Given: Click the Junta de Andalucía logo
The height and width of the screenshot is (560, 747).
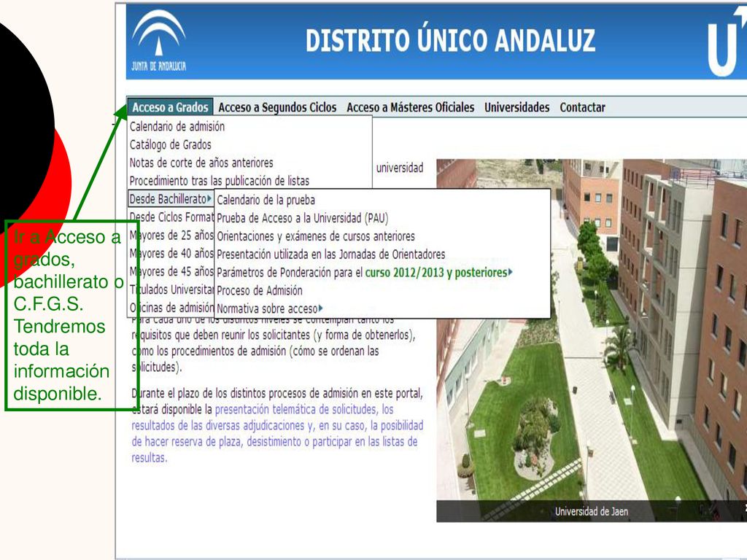Looking at the screenshot, I should (159, 41).
